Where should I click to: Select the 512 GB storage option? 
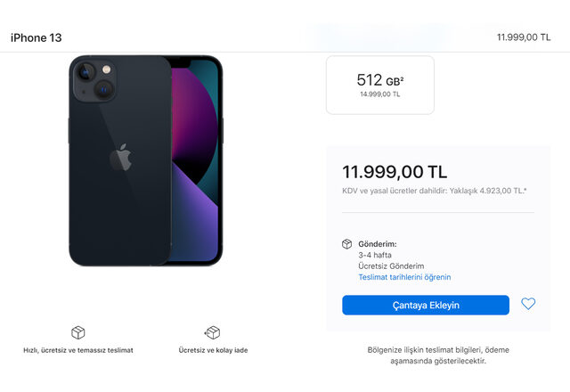tap(380, 86)
